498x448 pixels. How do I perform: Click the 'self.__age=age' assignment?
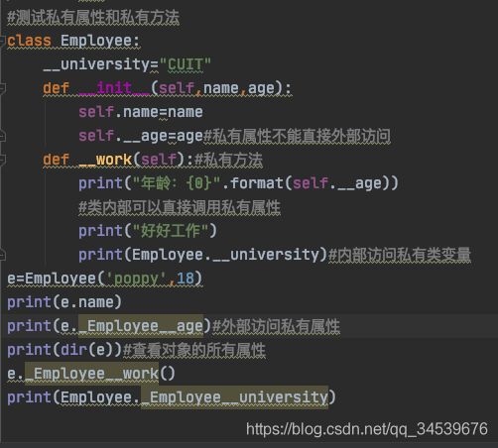(141, 136)
